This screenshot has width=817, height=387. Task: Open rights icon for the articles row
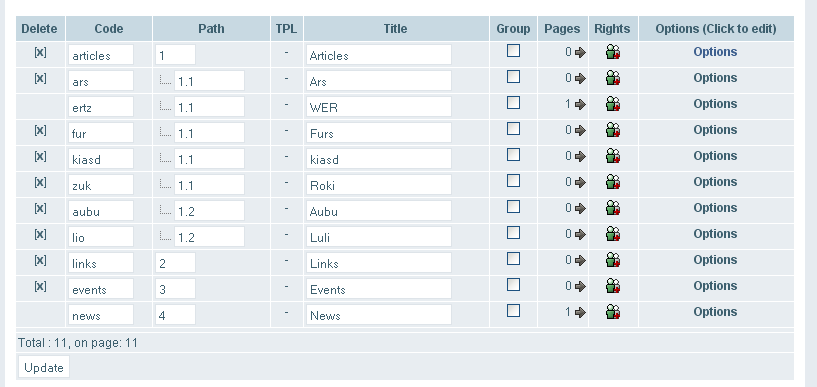tap(613, 52)
